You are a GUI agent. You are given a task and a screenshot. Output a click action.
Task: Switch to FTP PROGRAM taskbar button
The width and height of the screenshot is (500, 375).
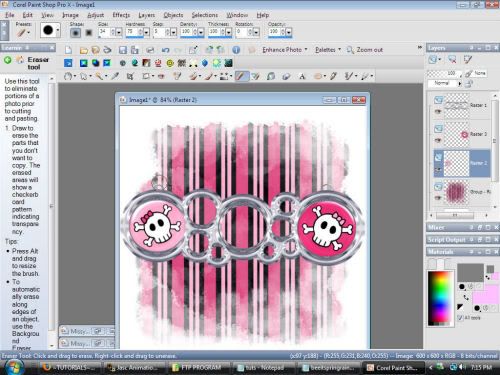(198, 367)
